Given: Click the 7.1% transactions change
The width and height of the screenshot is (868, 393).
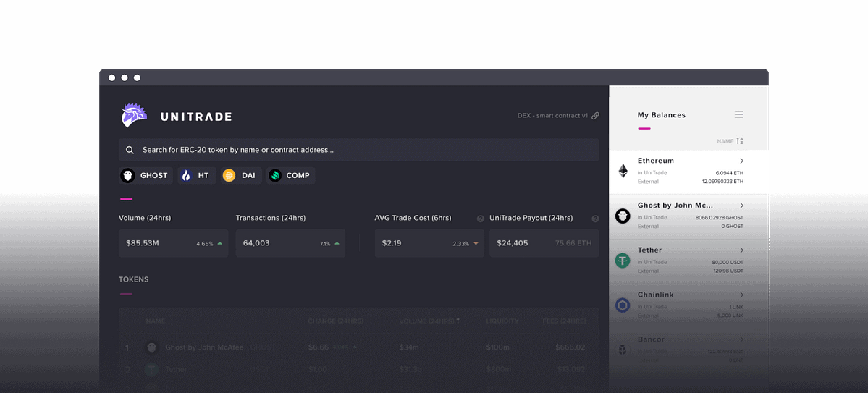Looking at the screenshot, I should [325, 244].
